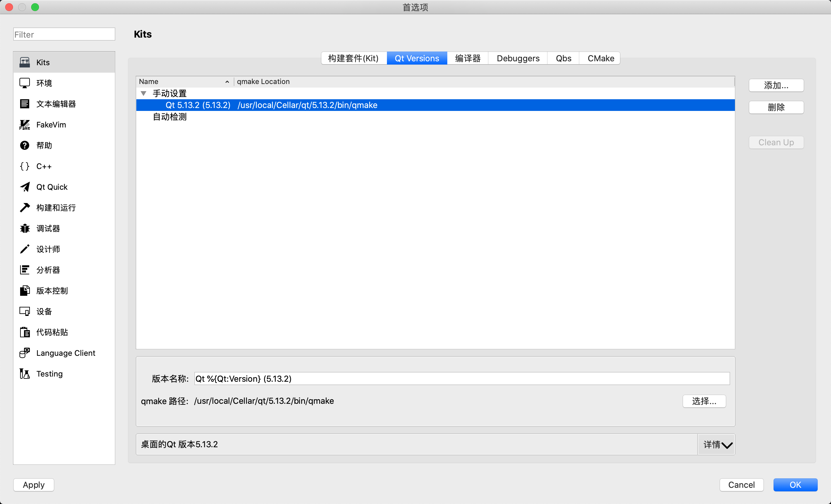The image size is (831, 504).
Task: Focus the Filter search field
Action: (x=64, y=34)
